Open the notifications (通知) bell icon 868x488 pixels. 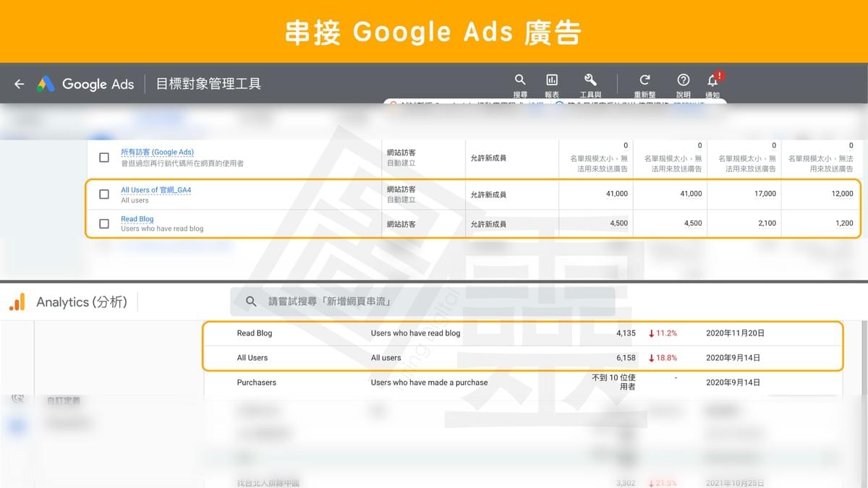713,80
